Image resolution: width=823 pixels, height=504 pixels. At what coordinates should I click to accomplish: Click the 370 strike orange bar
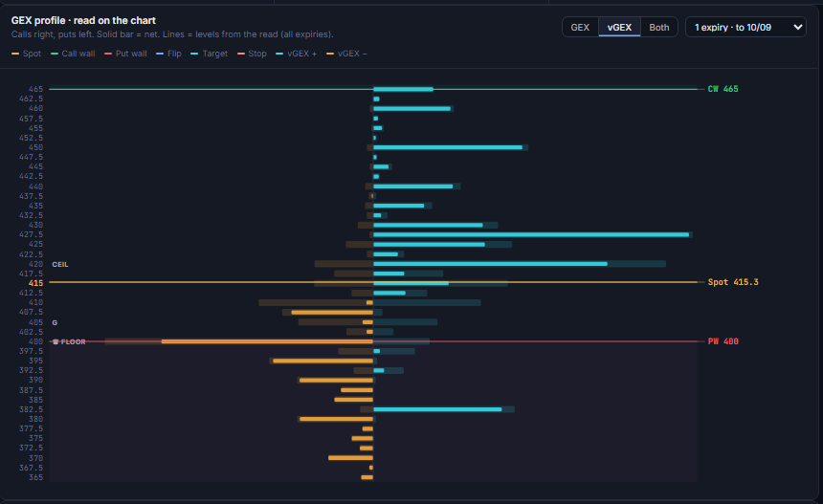point(350,458)
